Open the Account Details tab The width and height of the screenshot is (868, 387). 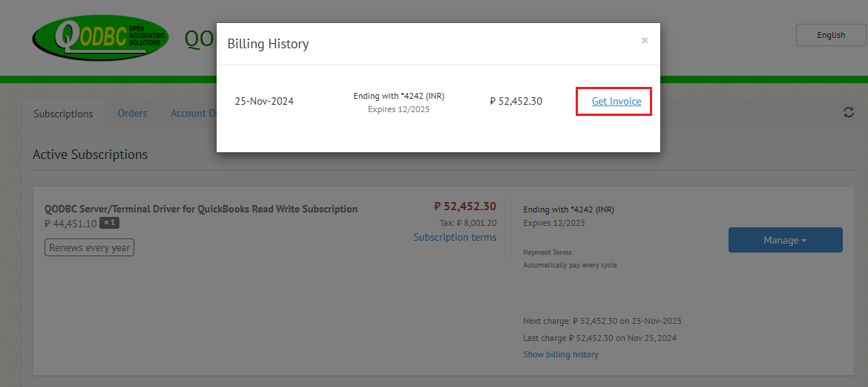[193, 113]
